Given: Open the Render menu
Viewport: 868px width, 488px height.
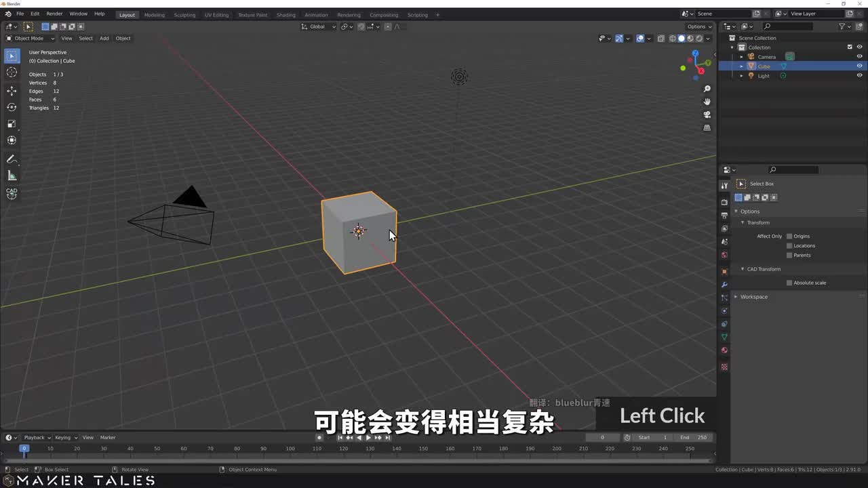Looking at the screenshot, I should pyautogui.click(x=54, y=14).
